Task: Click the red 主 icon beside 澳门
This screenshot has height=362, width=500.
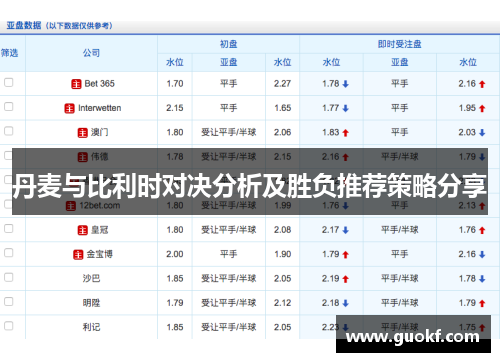Action: tap(82, 133)
